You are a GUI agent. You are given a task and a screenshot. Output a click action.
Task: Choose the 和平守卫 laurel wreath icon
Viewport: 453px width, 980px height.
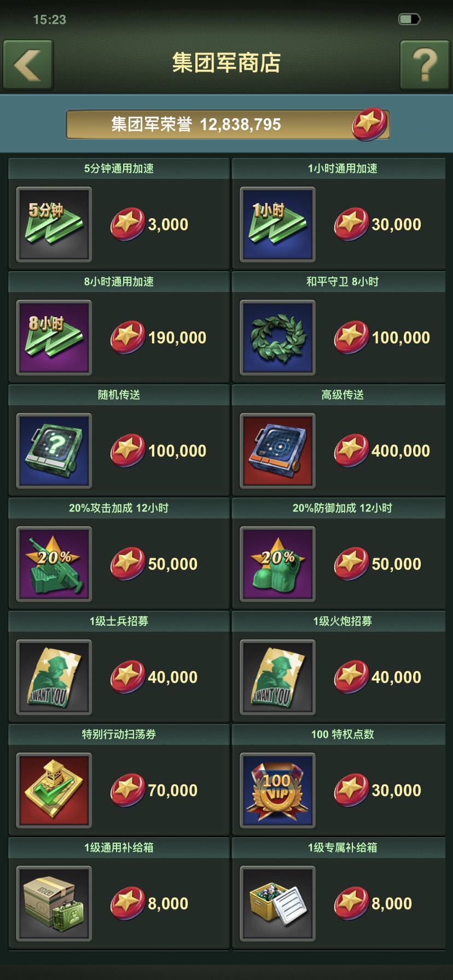point(278,337)
